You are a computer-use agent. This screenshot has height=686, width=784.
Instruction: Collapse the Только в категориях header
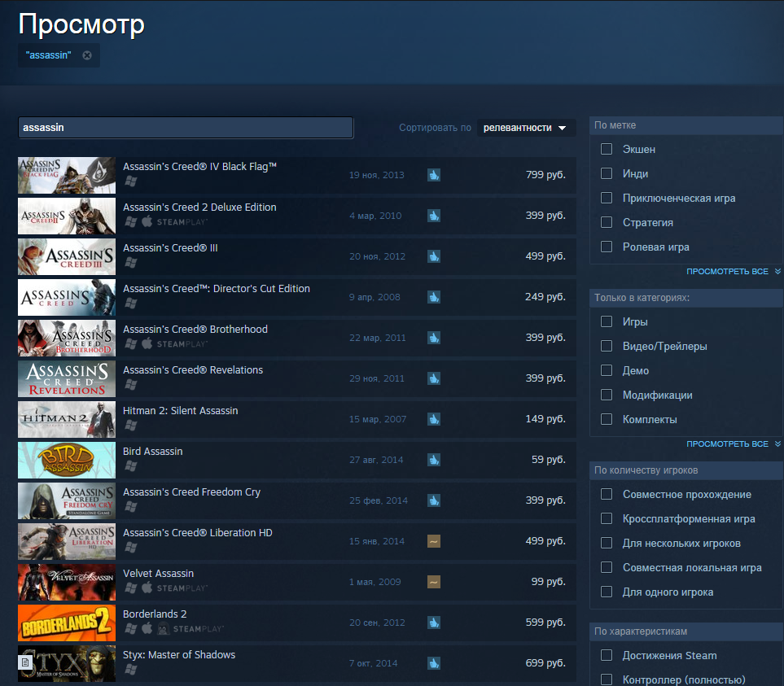pos(686,298)
